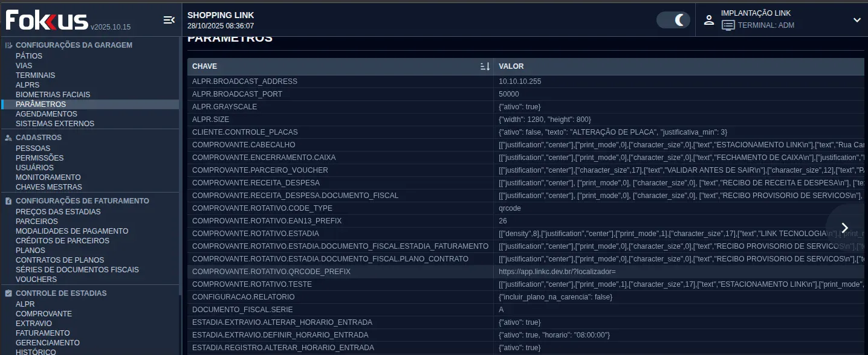Viewport: 868px width, 355px height.
Task: Click the Fokus logo
Action: tap(47, 20)
